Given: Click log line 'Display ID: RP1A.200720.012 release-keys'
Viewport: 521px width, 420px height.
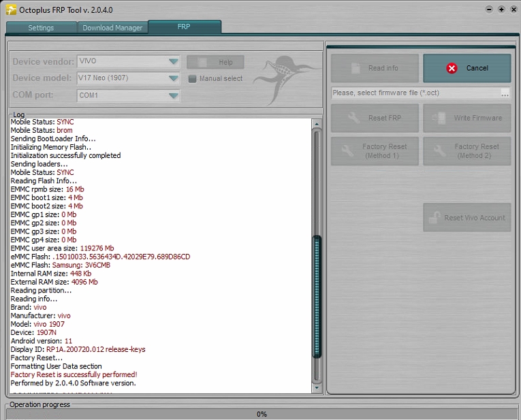Looking at the screenshot, I should tap(78, 349).
